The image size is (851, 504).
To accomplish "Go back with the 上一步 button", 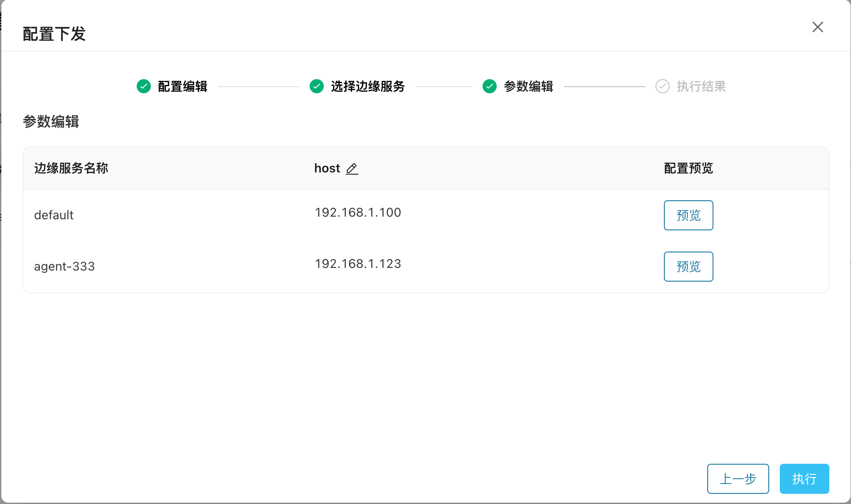I will 738,479.
